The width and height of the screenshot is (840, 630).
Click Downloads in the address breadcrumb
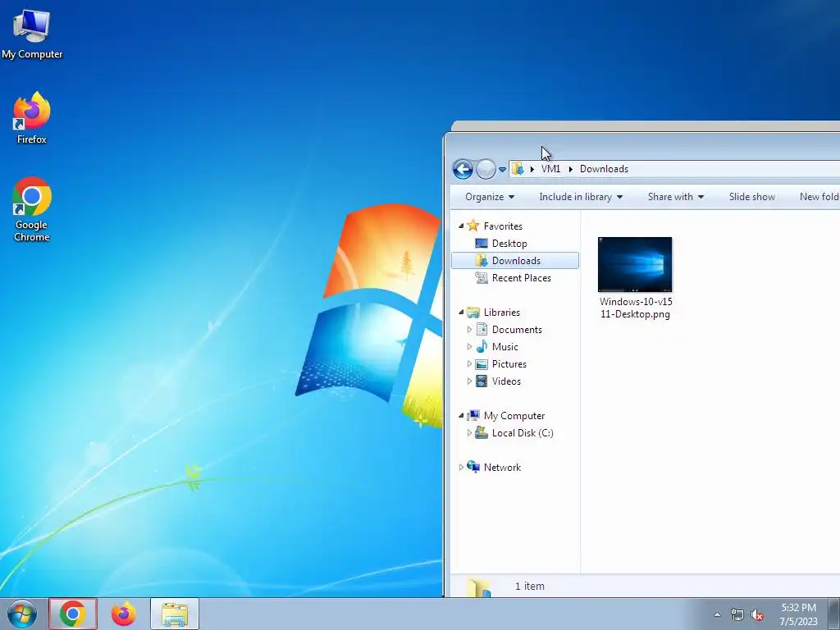point(604,169)
